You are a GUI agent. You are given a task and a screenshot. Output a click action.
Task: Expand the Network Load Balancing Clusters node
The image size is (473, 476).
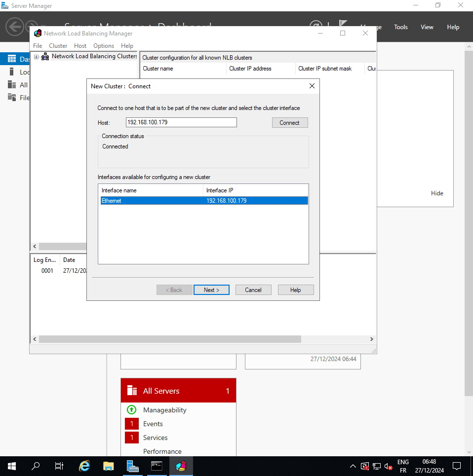[37, 57]
